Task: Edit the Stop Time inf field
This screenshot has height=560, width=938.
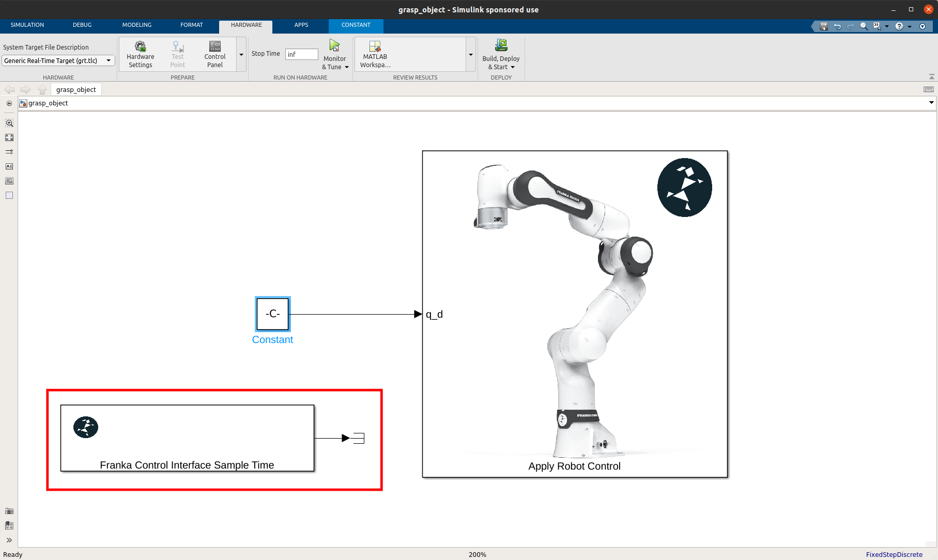Action: point(301,54)
